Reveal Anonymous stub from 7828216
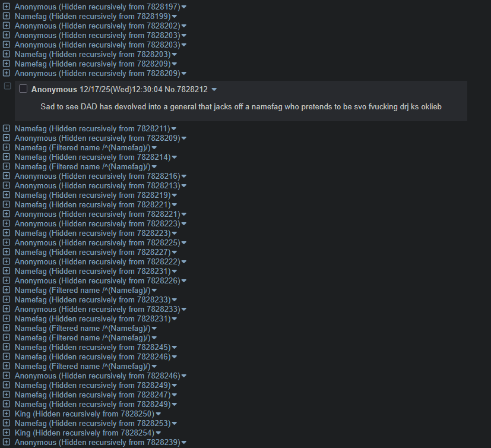The height and width of the screenshot is (448, 491). click(7, 176)
